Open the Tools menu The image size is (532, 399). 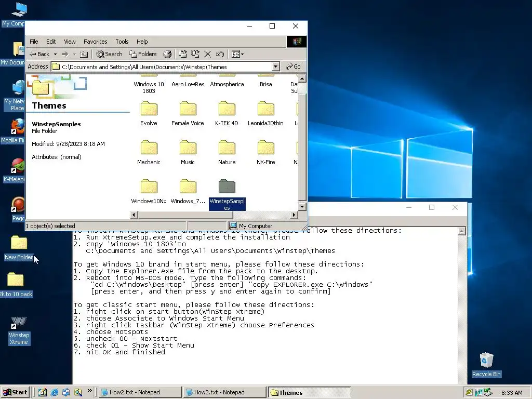[x=122, y=42]
